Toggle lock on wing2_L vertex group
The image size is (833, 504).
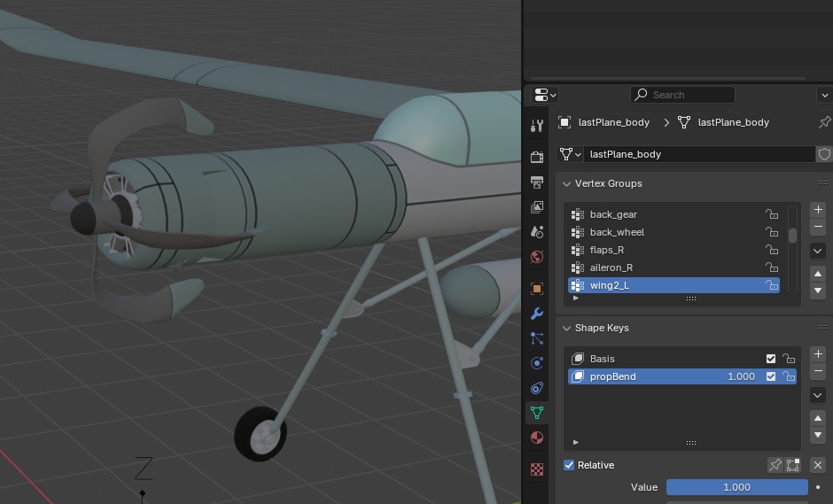[771, 285]
